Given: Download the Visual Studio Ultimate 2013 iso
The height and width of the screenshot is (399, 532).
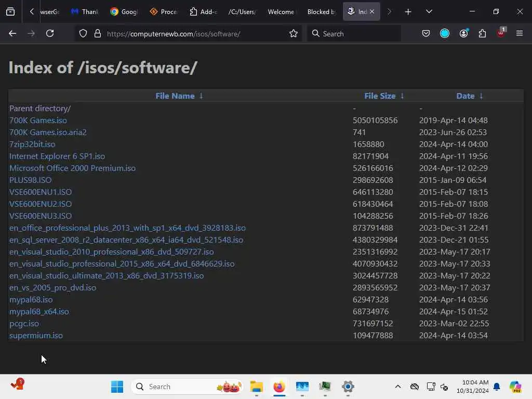Looking at the screenshot, I should (107, 275).
